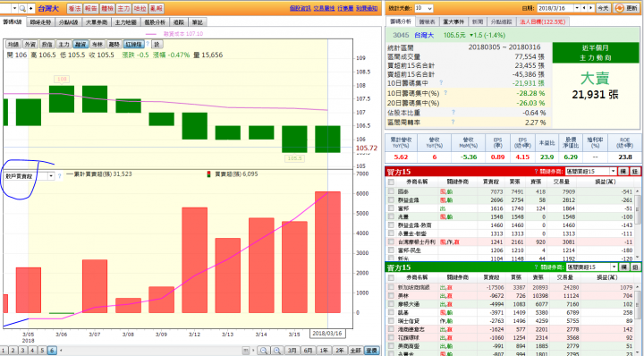Click the help question mark beside 紅綠燈
The height and width of the screenshot is (356, 644).
coord(148,44)
